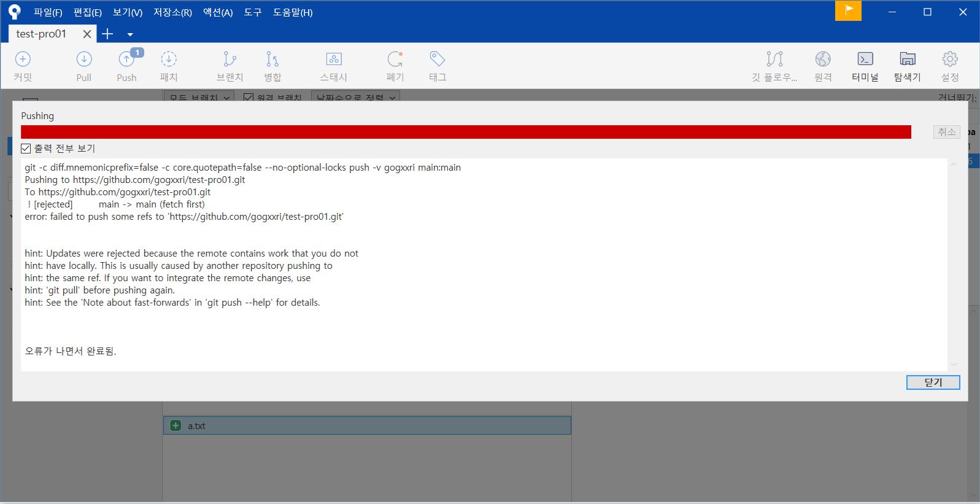Screen dimensions: 980x504
Task: Click the '오류가 나면서 완료됨.' message
Action: (x=71, y=351)
